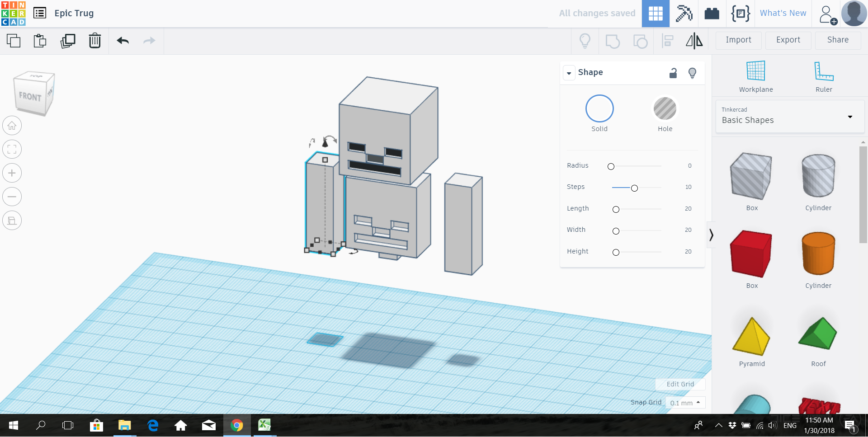The image size is (868, 437).
Task: Click the Import button
Action: [x=738, y=40]
